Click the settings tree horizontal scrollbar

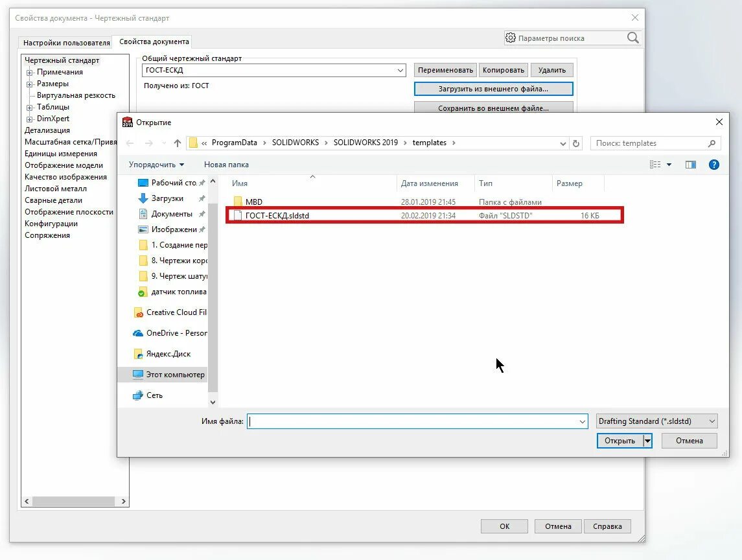click(75, 501)
